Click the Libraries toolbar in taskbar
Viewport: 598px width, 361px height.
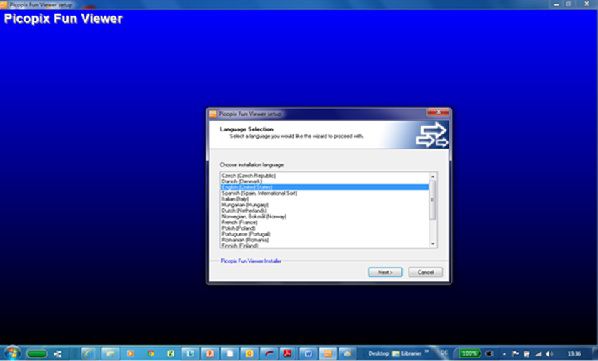click(407, 354)
